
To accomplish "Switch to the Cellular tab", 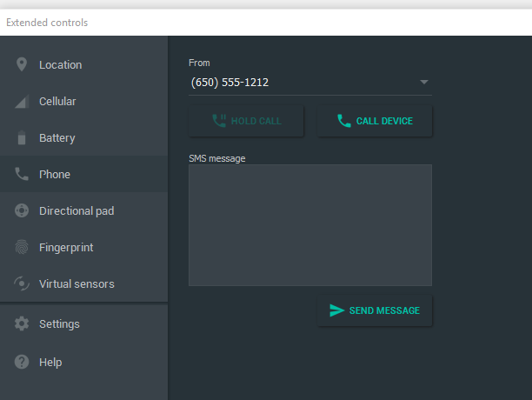I will (83, 101).
